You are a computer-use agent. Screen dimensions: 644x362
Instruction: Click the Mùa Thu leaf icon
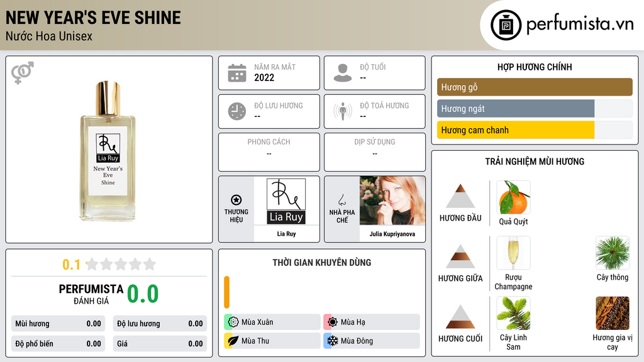pyautogui.click(x=233, y=341)
